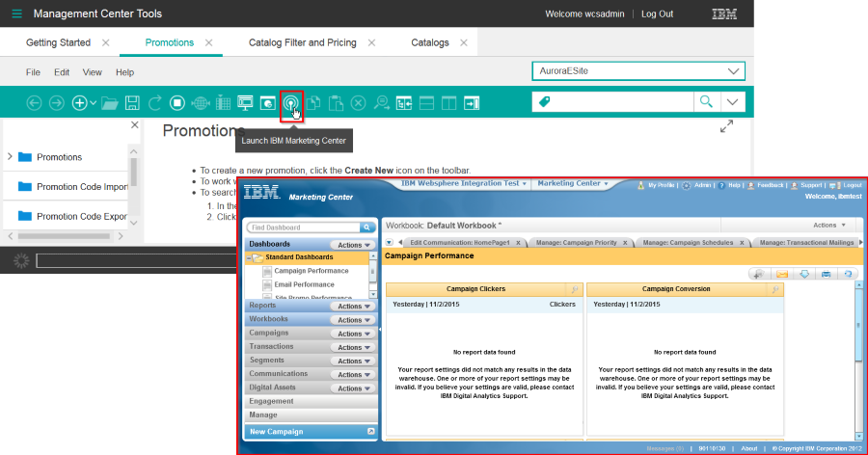Expand the Promotions tree node
The height and width of the screenshot is (455, 868).
(x=10, y=157)
